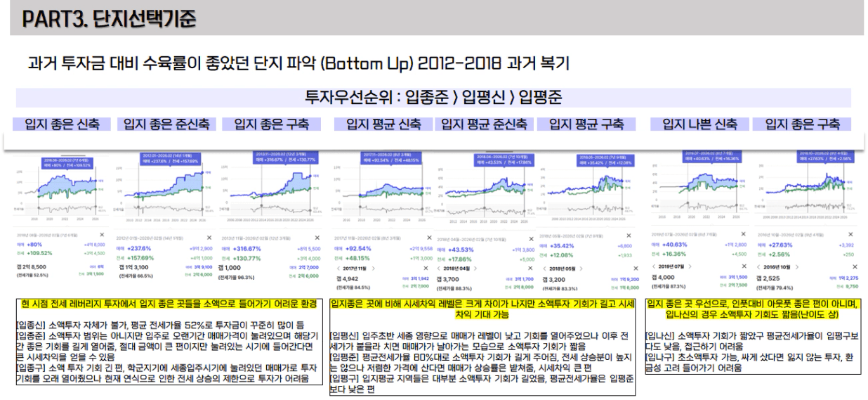Close the 2018년 04월–2026년 02월 period row

531,239
